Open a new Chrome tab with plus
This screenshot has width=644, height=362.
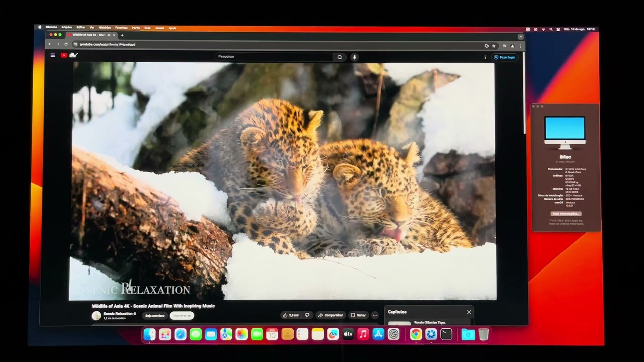point(122,35)
